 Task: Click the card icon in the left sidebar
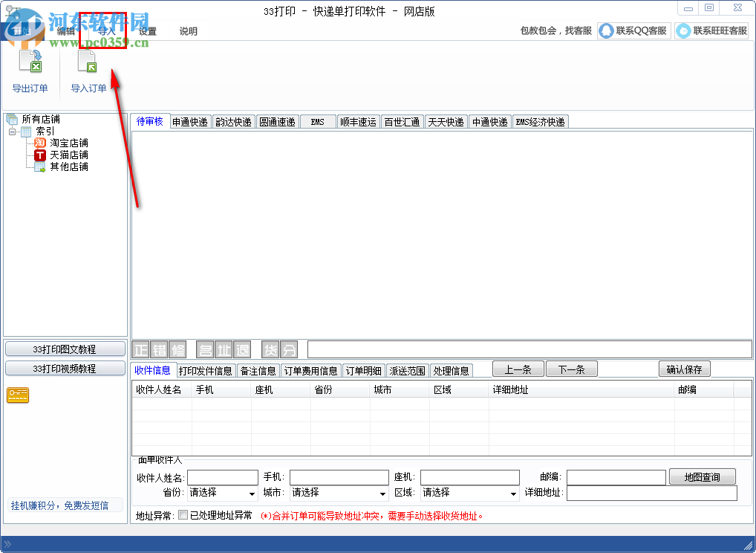pyautogui.click(x=17, y=395)
